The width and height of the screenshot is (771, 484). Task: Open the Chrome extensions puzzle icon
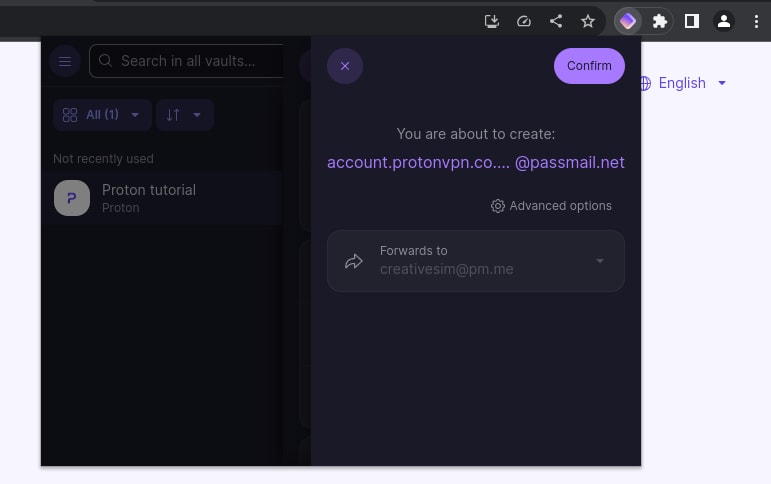659,21
